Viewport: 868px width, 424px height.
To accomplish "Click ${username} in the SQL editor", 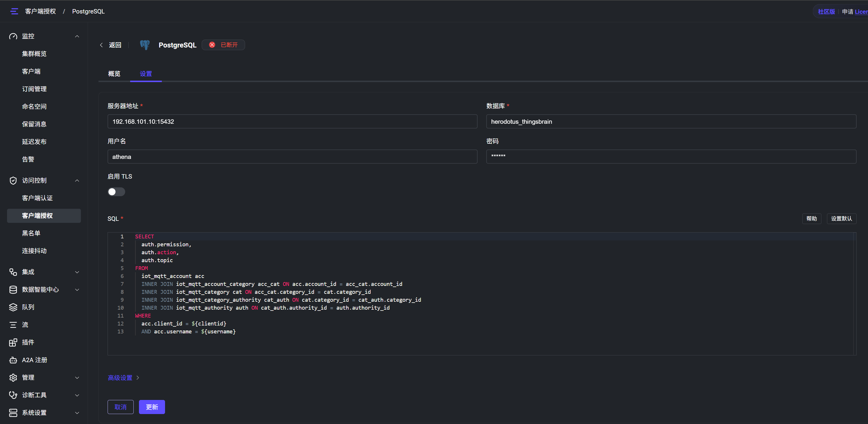I will 218,332.
